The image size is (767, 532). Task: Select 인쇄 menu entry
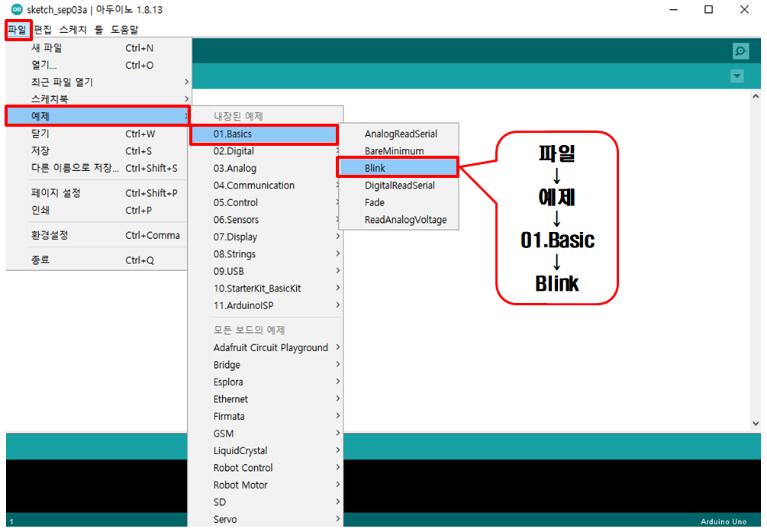[98, 210]
